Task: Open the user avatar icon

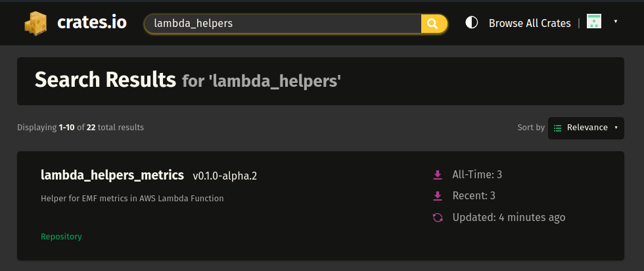Action: pos(594,22)
